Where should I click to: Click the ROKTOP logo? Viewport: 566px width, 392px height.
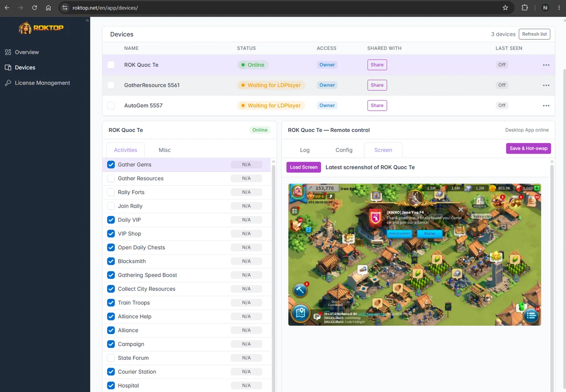(41, 28)
